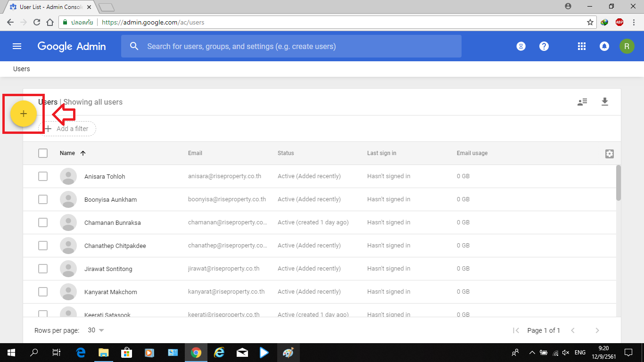This screenshot has width=644, height=362.
Task: Open the account avatar R
Action: point(627,46)
